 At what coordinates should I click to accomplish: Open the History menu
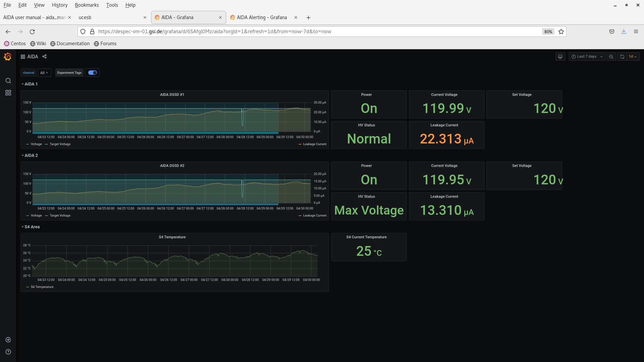60,5
